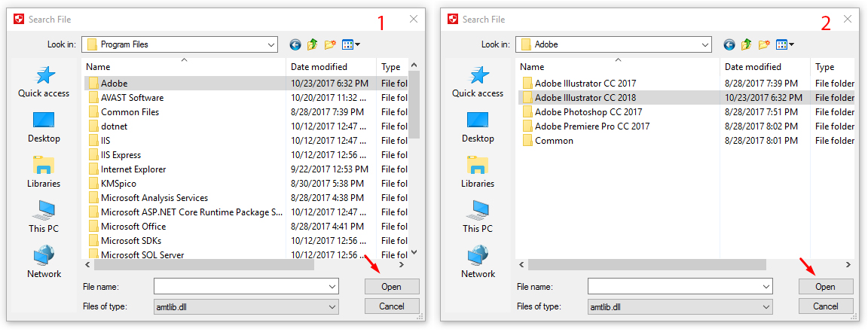Create new folder in the Program Files dialog
This screenshot has height=332, width=868.
[331, 44]
